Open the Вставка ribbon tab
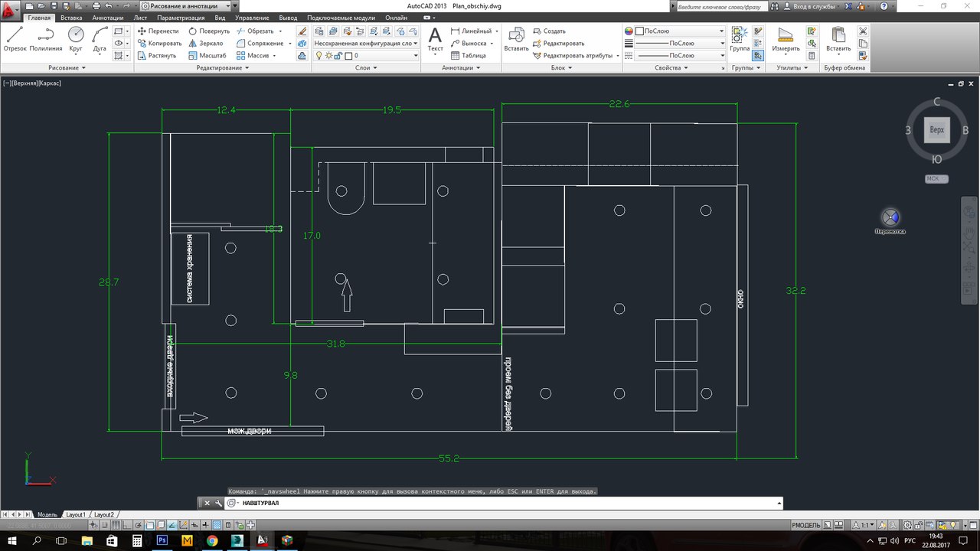 pyautogui.click(x=71, y=18)
